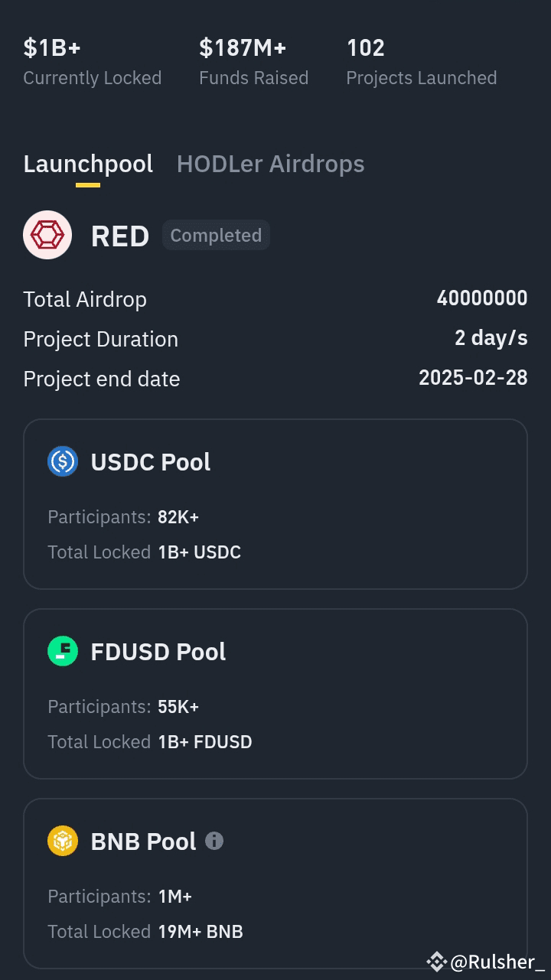
Task: Open the USDC Pool card title
Action: 151,462
